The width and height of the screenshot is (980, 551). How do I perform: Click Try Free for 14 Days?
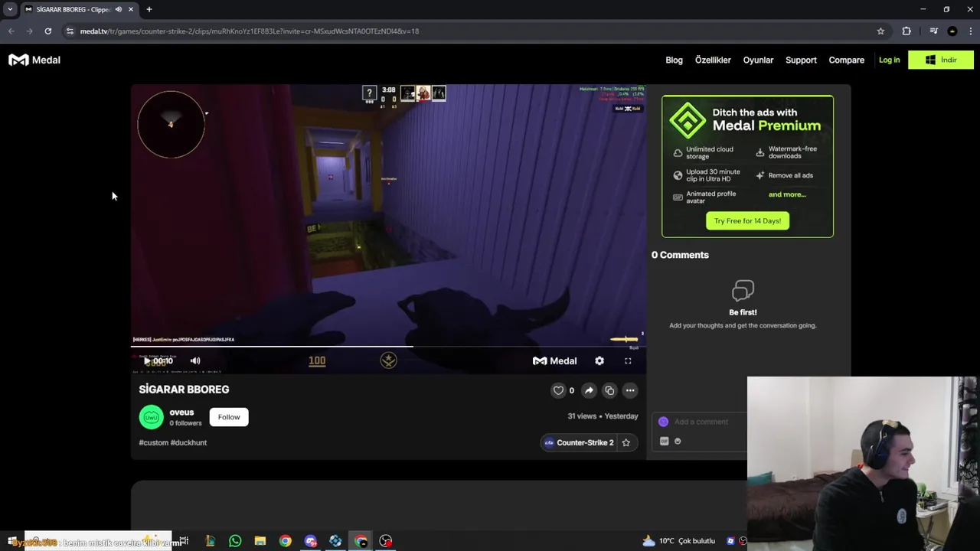click(x=747, y=221)
